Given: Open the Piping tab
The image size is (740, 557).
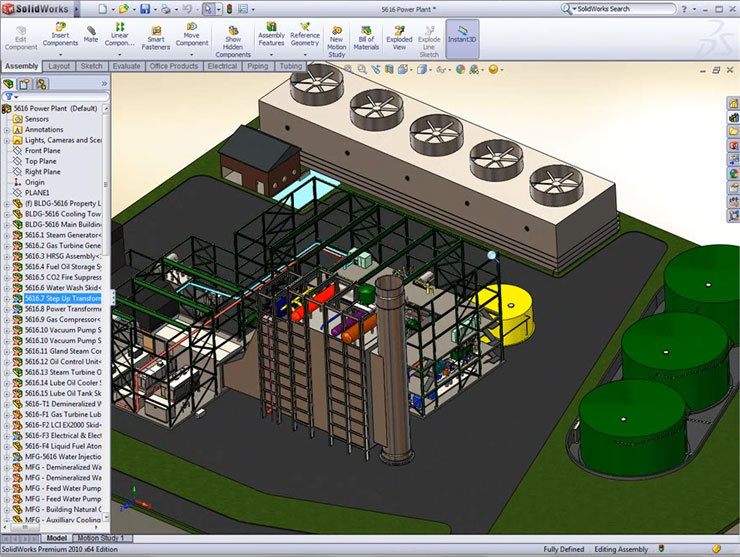Looking at the screenshot, I should click(258, 66).
